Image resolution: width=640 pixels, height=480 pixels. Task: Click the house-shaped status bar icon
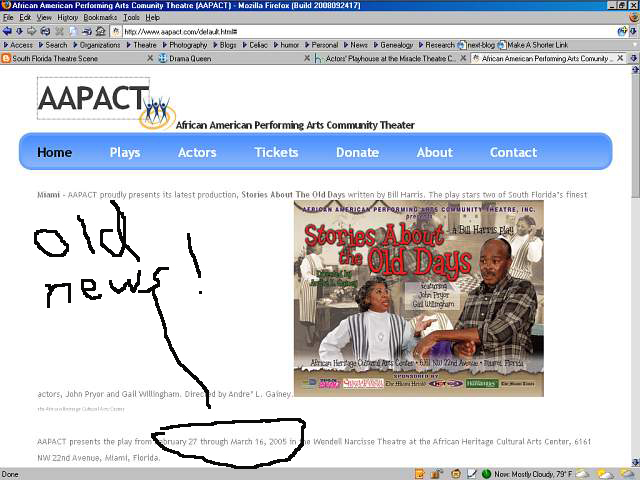(456, 474)
